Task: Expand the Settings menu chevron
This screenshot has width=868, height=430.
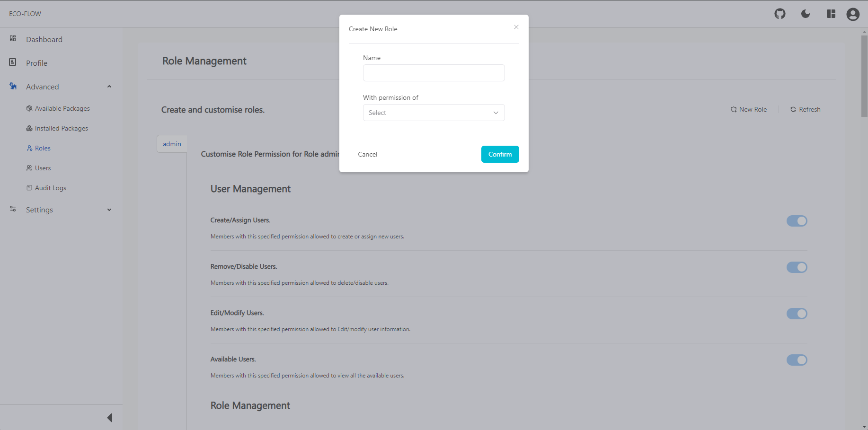Action: (109, 210)
